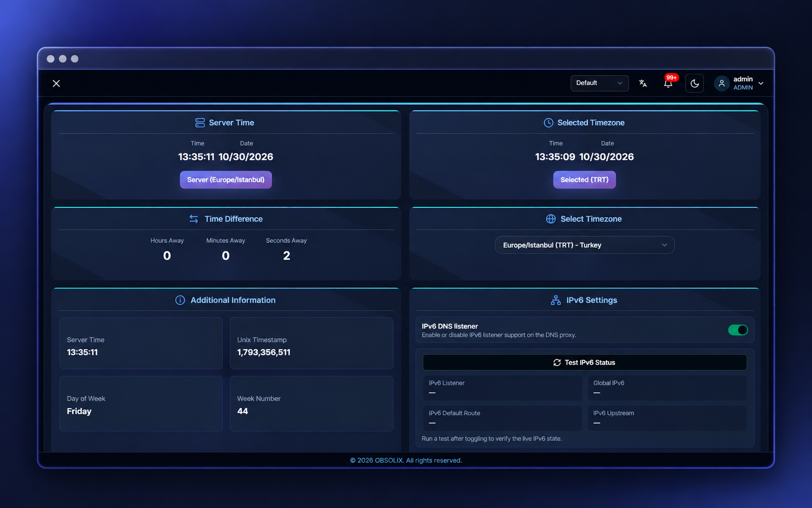Click the IPv6 Default Route status cell
Viewport: 812px width, 508px height.
point(502,418)
